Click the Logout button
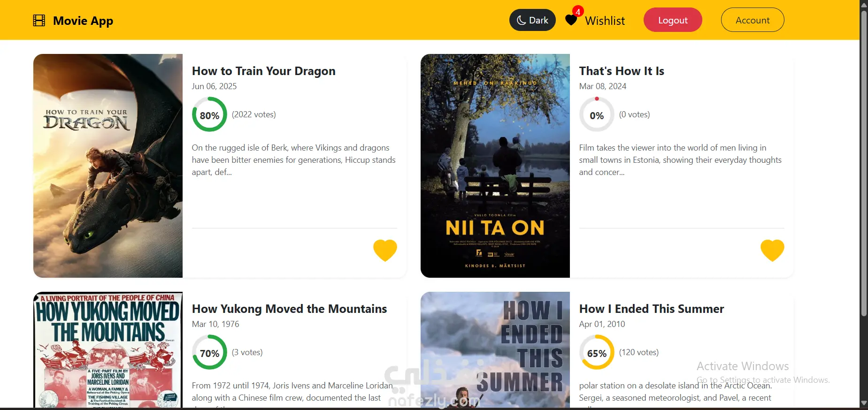This screenshot has height=410, width=868. point(672,20)
